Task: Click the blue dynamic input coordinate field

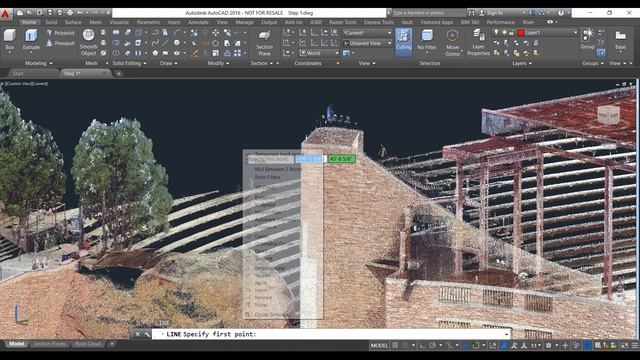Action: point(310,159)
